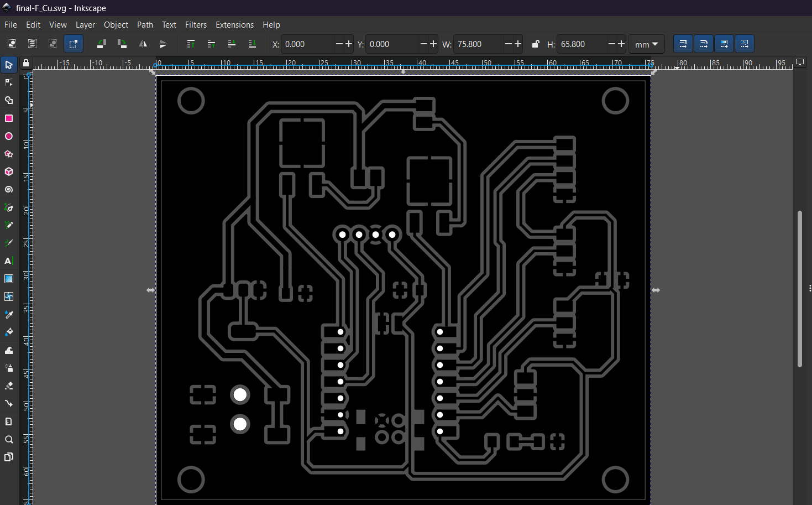The width and height of the screenshot is (812, 505).
Task: Open the File menu
Action: click(11, 25)
